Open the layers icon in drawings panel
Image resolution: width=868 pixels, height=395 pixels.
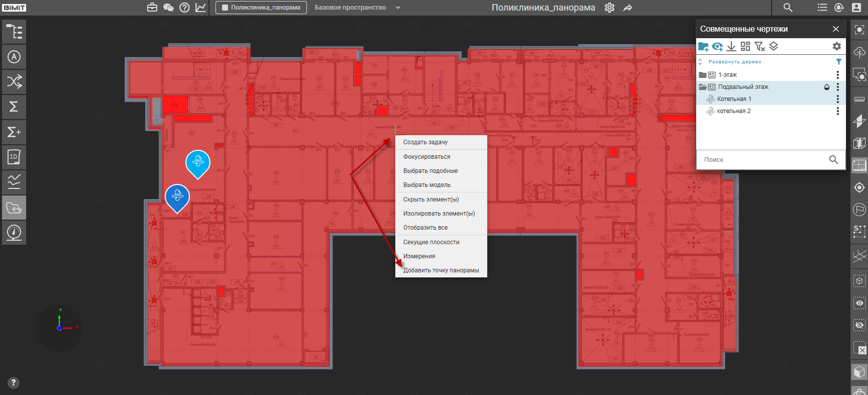(774, 46)
